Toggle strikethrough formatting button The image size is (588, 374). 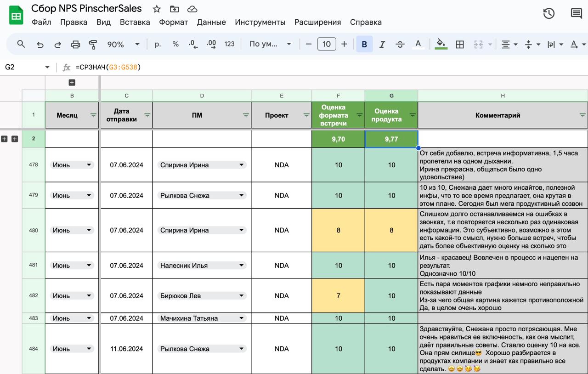400,45
